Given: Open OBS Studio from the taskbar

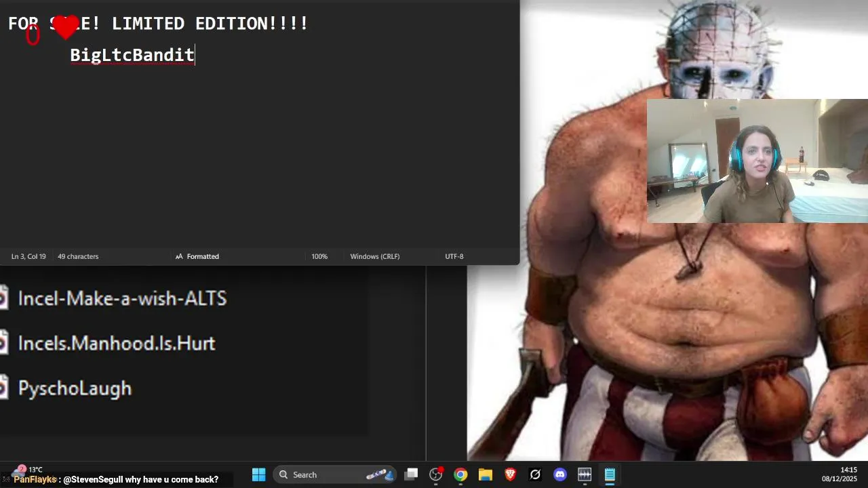Looking at the screenshot, I should click(436, 474).
